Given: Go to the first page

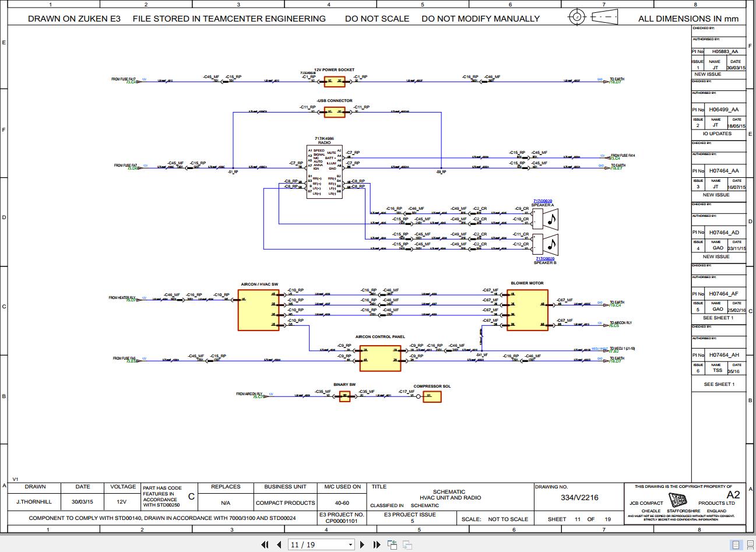Looking at the screenshot, I should click(x=265, y=544).
